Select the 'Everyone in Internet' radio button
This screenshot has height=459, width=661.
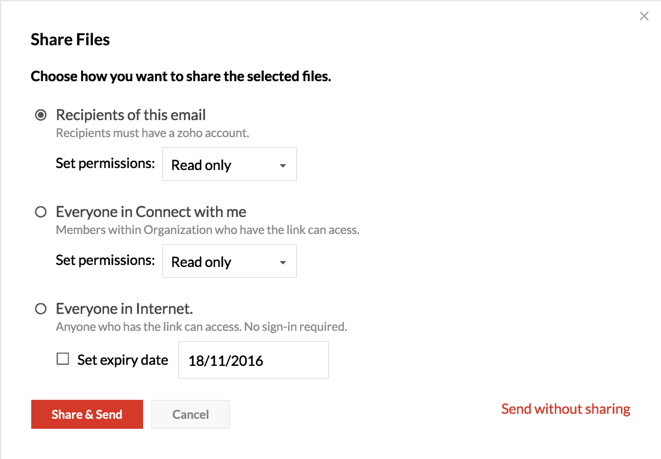pos(41,309)
